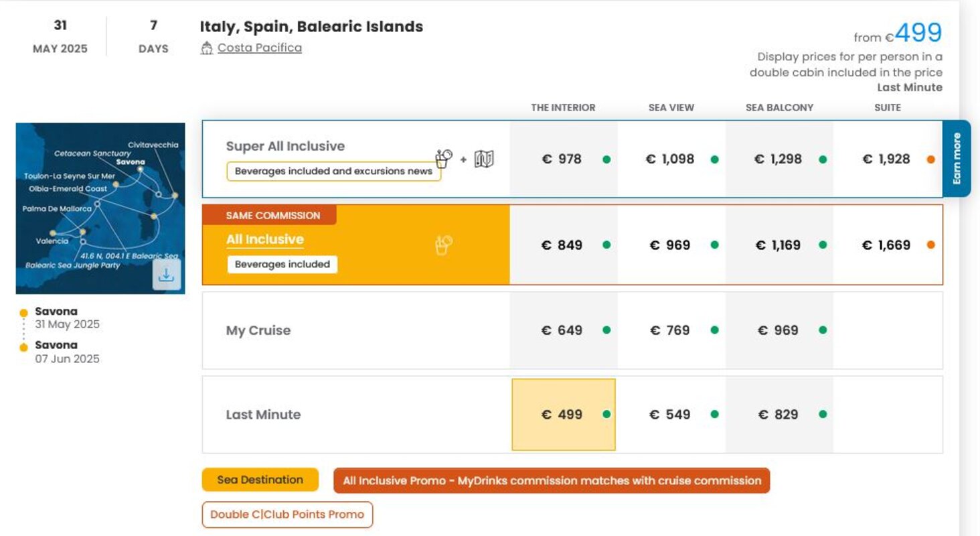980x536 pixels.
Task: Click green dot beside Last Minute €549
Action: 714,414
